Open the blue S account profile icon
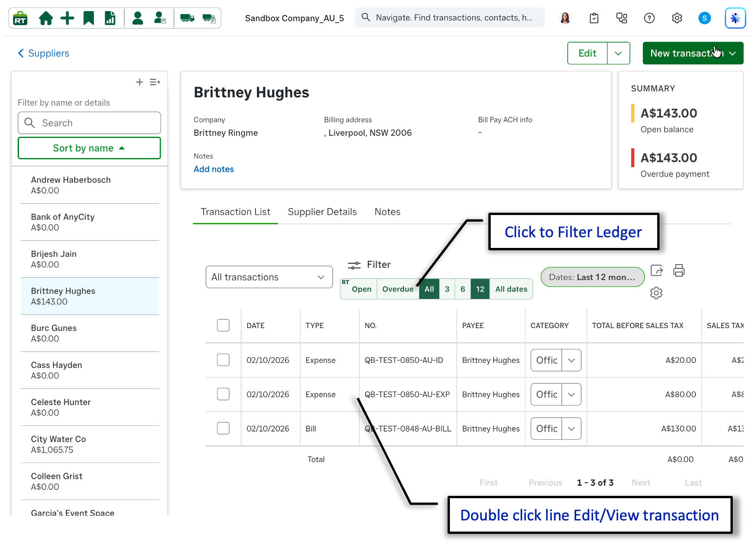Screen dimensions: 756x545 (705, 18)
